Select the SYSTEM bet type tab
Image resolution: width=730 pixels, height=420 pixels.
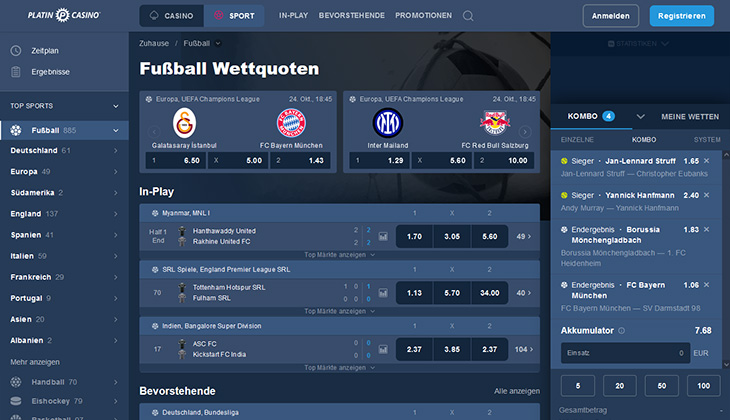(x=707, y=140)
